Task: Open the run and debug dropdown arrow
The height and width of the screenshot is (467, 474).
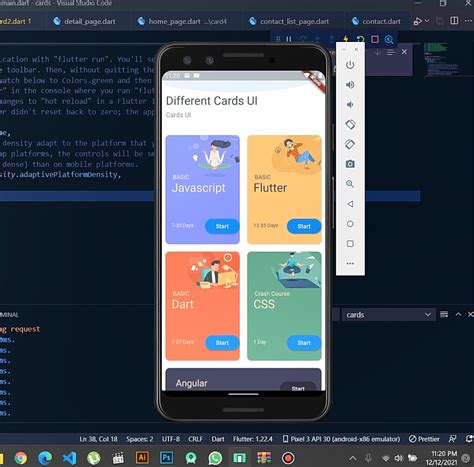Action: [x=427, y=21]
